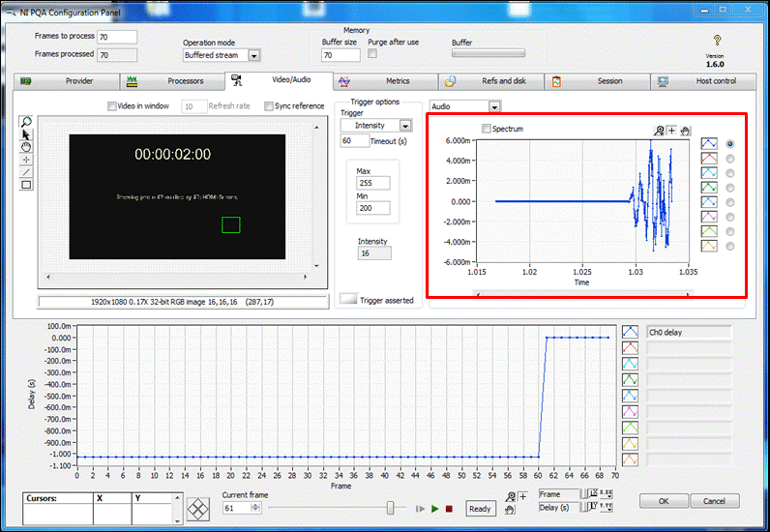Click the Buffer progress bar
Screen dimensions: 770x532
(489, 53)
